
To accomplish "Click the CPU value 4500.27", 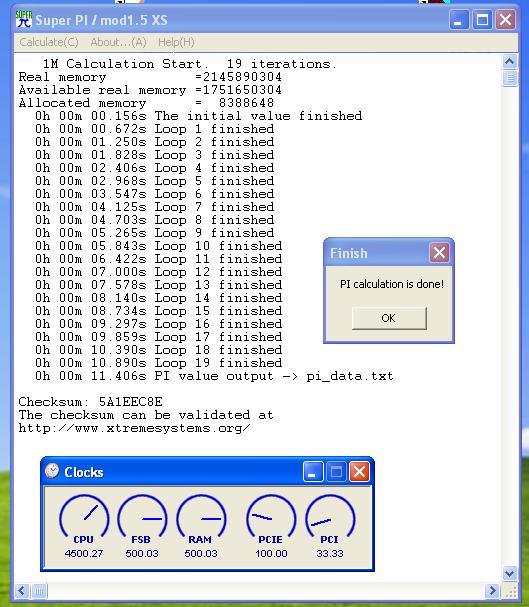I will [84, 553].
